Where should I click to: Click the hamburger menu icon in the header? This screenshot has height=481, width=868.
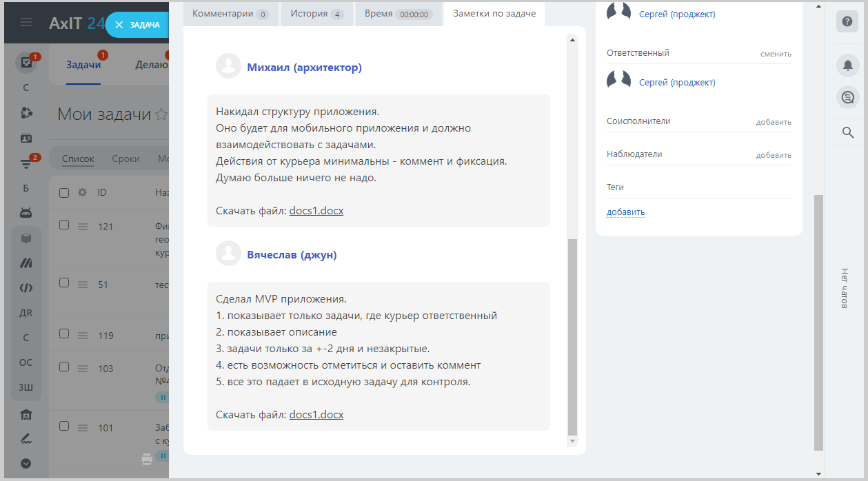coord(26,23)
